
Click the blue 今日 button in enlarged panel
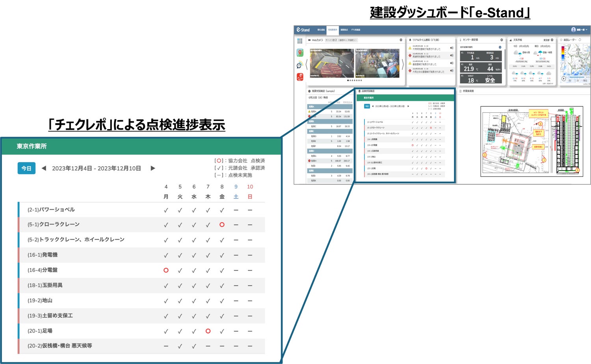click(26, 168)
